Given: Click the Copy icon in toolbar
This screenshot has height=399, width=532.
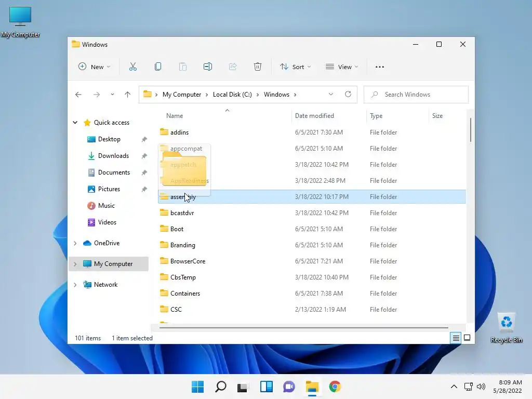Looking at the screenshot, I should [x=158, y=67].
